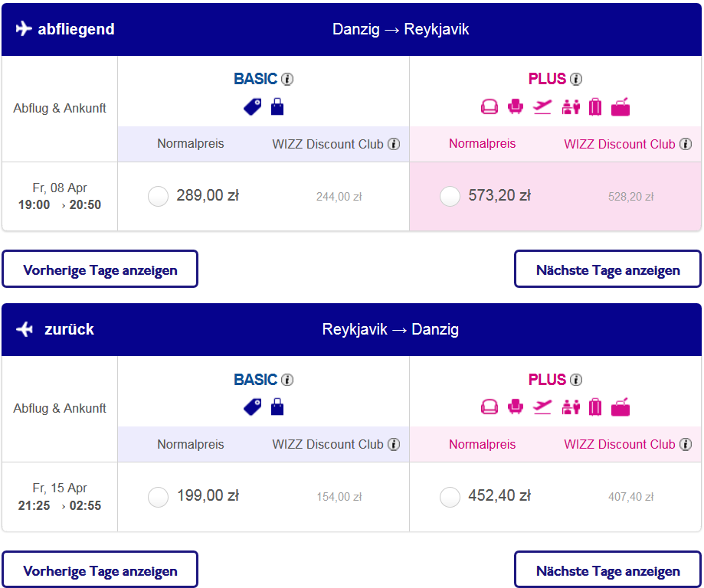
Task: Open BASIC info icon for return flight
Action: [x=287, y=380]
